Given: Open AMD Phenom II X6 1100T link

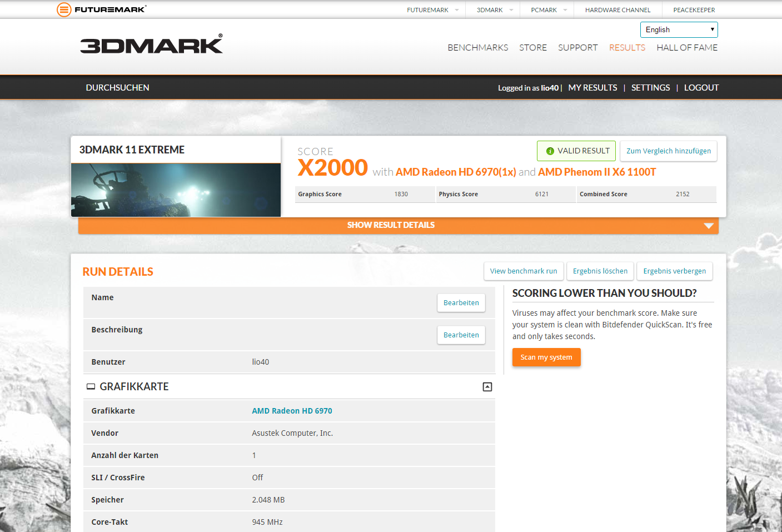Looking at the screenshot, I should [x=597, y=172].
